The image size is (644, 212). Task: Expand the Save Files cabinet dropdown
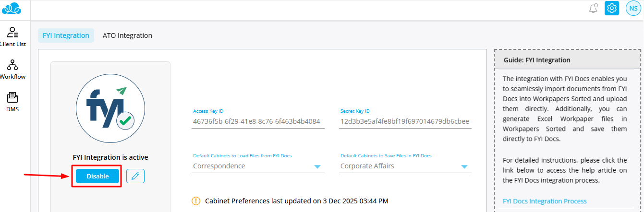464,166
